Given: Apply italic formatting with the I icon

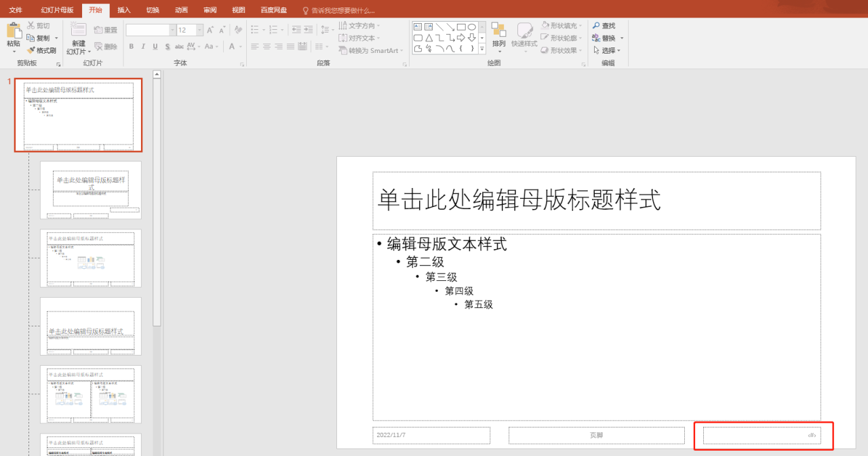Looking at the screenshot, I should tap(143, 46).
